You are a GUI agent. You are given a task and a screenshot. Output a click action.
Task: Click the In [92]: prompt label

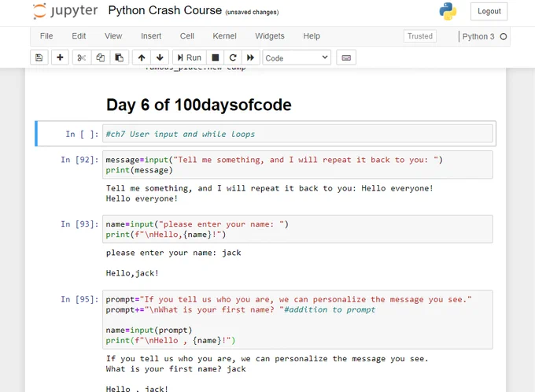[79, 160]
